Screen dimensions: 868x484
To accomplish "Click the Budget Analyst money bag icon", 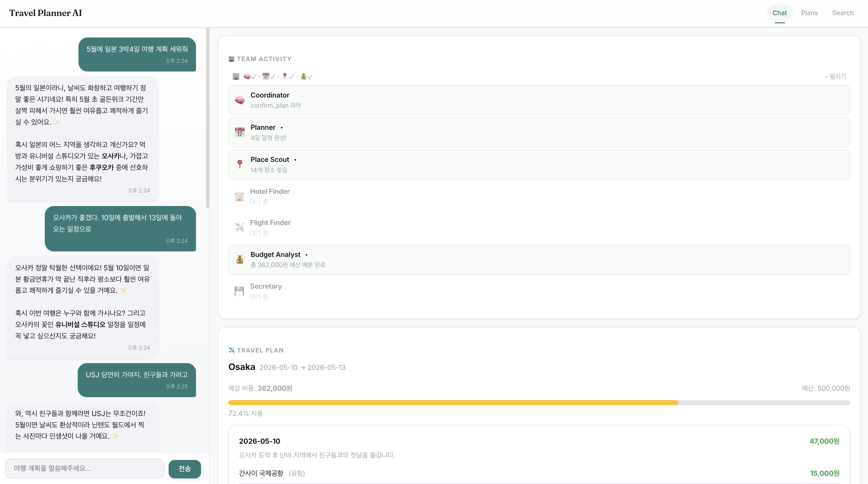I will pyautogui.click(x=240, y=259).
